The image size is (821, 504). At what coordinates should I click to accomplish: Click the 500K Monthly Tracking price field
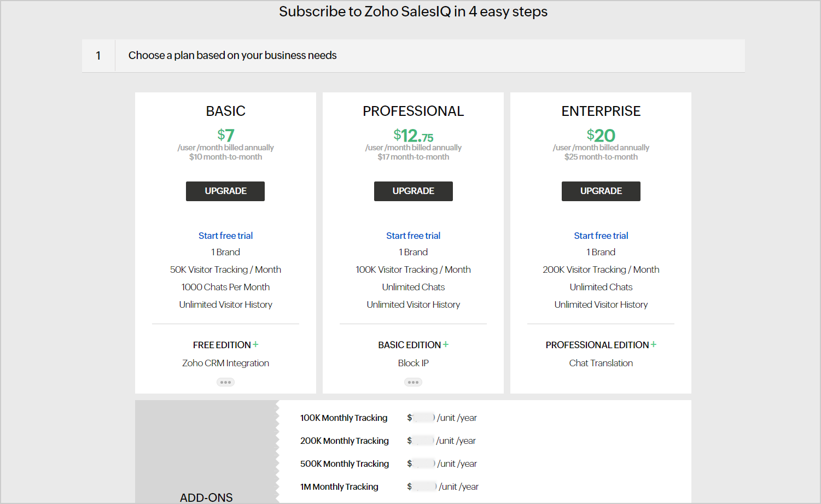[x=424, y=464]
